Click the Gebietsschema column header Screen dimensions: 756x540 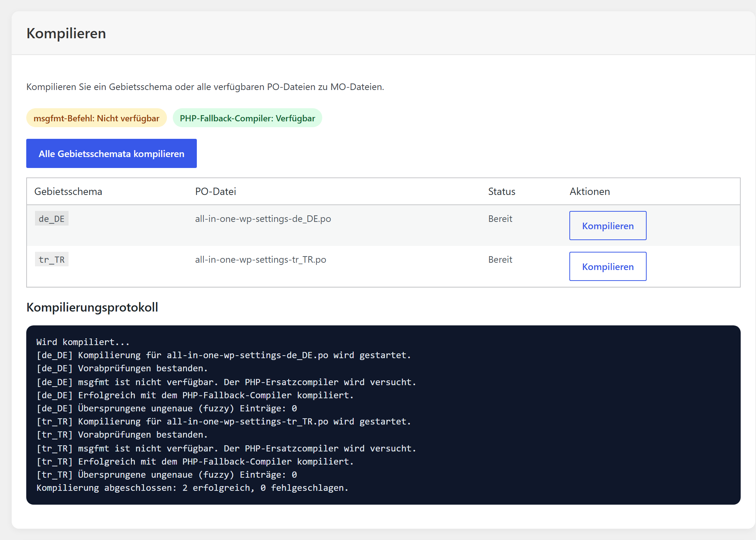tap(68, 191)
